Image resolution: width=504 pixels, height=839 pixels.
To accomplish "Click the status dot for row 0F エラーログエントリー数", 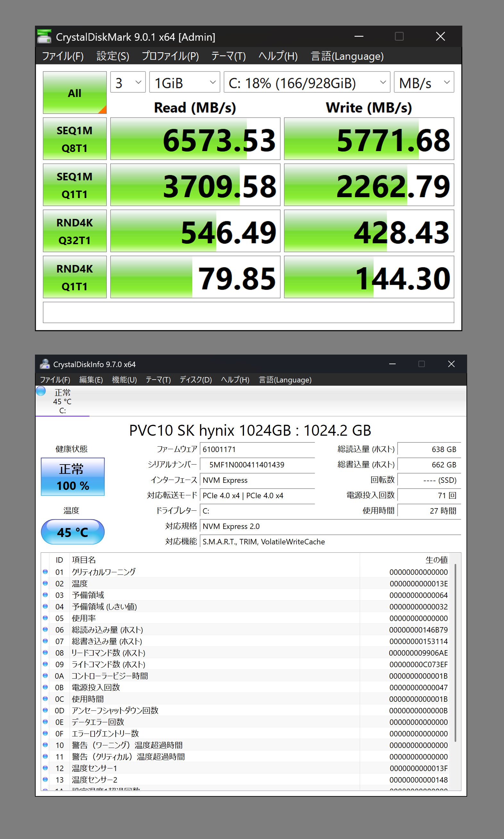I will click(x=45, y=734).
